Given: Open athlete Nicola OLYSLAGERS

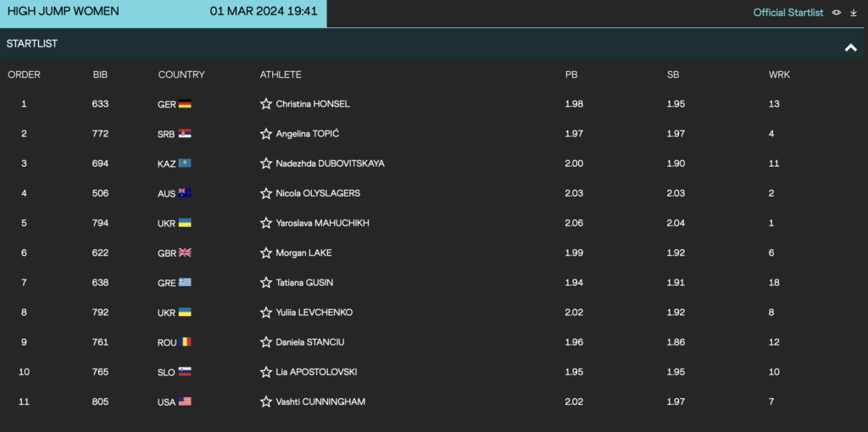Looking at the screenshot, I should pos(318,194).
